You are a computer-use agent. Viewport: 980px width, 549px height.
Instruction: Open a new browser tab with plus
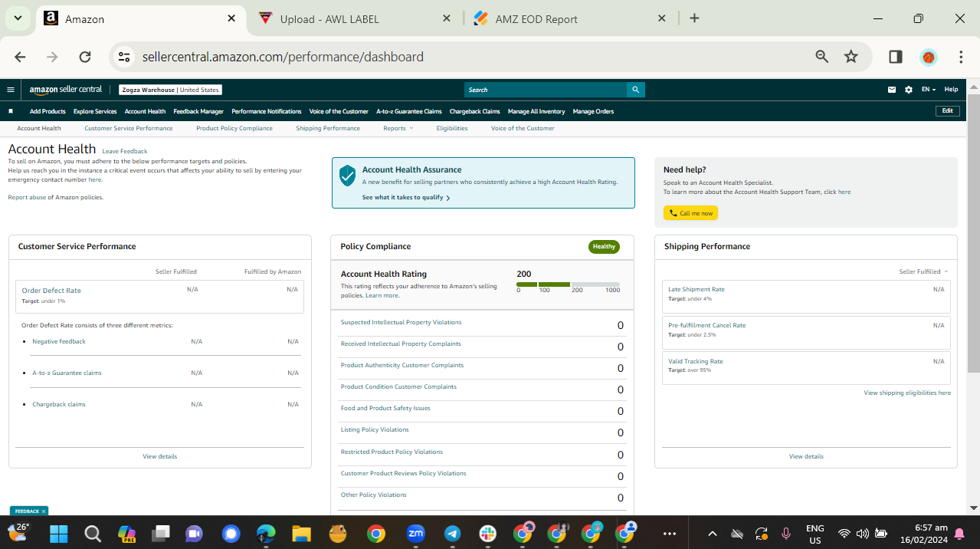point(694,18)
